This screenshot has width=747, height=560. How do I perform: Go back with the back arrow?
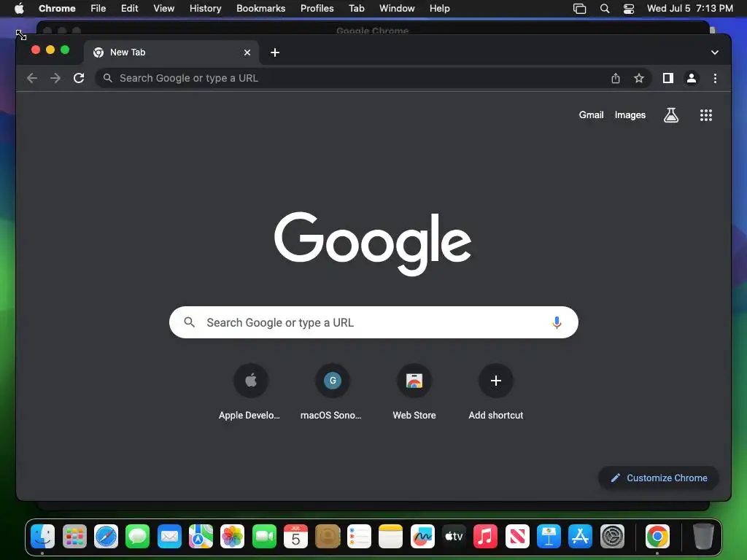click(x=32, y=78)
